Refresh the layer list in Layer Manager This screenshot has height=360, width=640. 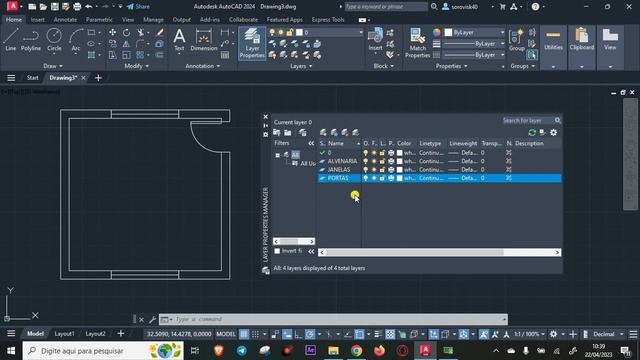coord(532,132)
